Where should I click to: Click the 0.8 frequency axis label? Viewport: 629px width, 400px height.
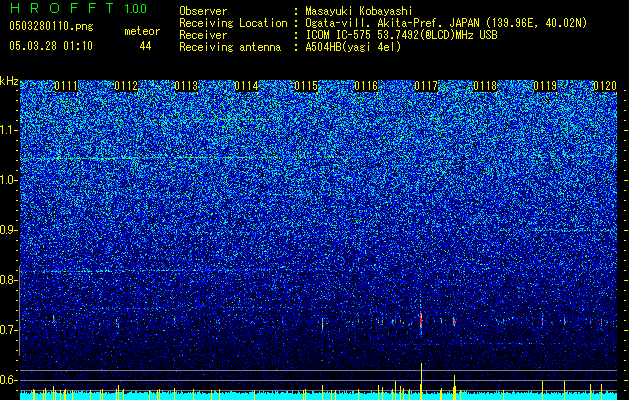click(x=8, y=280)
